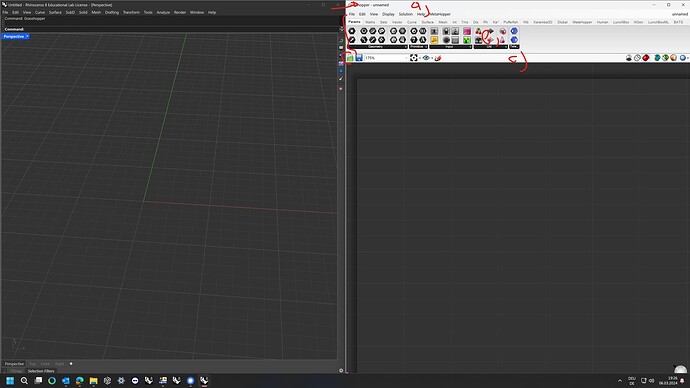Viewport: 690px width, 388px height.
Task: Open the gear settings icon at Rhino bottom-right
Action: pyautogui.click(x=341, y=370)
